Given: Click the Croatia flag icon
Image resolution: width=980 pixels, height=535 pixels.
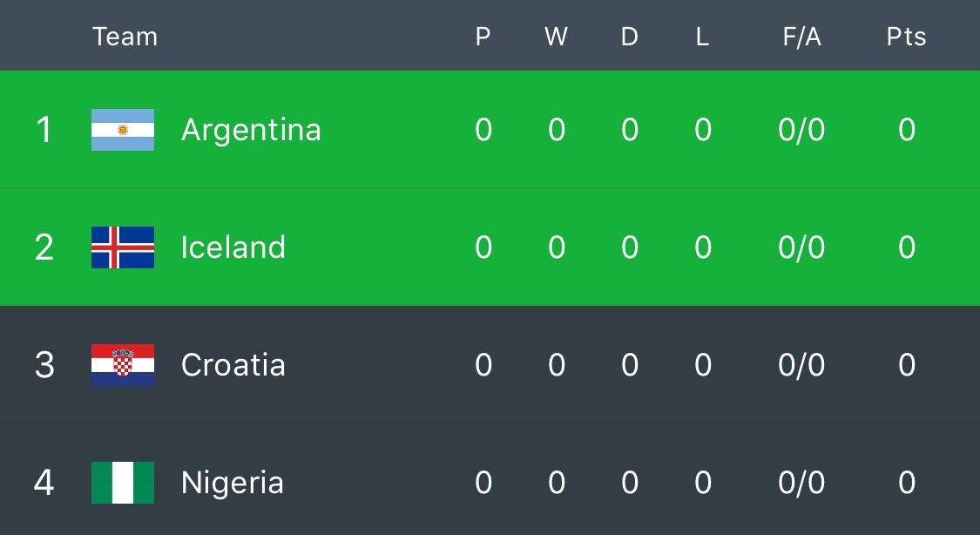Looking at the screenshot, I should pyautogui.click(x=123, y=364).
